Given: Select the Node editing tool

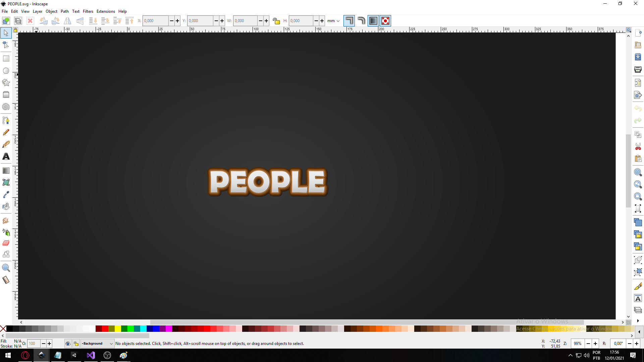Looking at the screenshot, I should [x=6, y=45].
